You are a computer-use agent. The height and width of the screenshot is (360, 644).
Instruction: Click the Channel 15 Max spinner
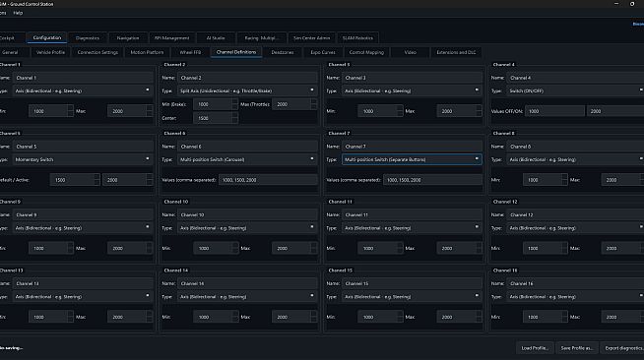tap(459, 317)
